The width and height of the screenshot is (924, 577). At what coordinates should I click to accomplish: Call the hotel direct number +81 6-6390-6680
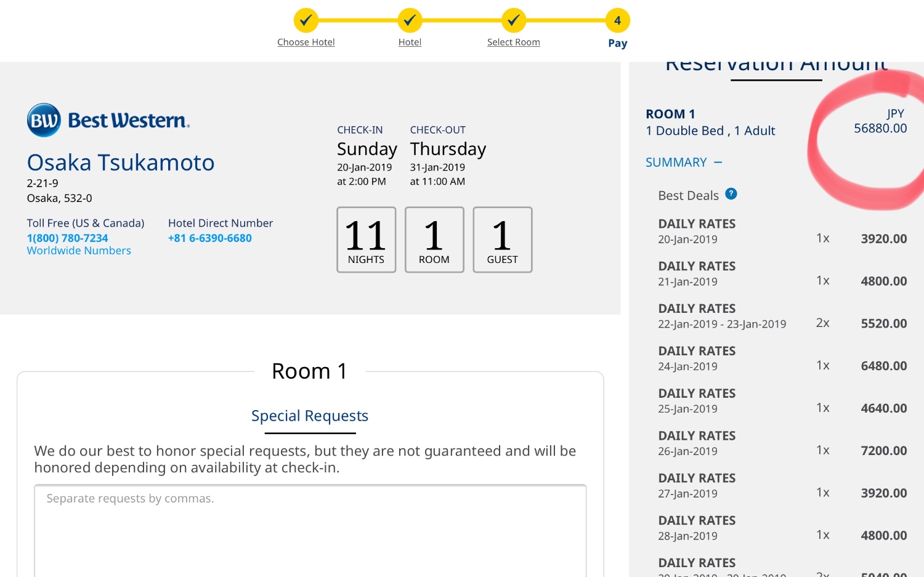[210, 238]
